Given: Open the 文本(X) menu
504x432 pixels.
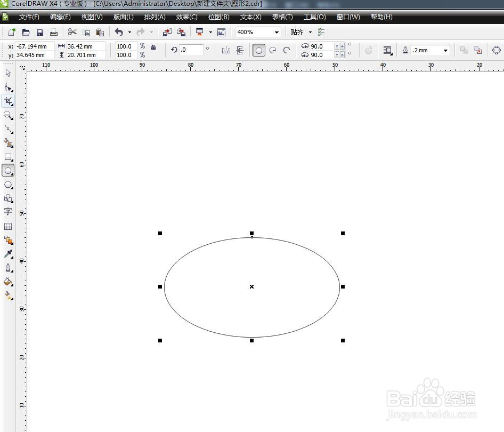Looking at the screenshot, I should [x=251, y=17].
